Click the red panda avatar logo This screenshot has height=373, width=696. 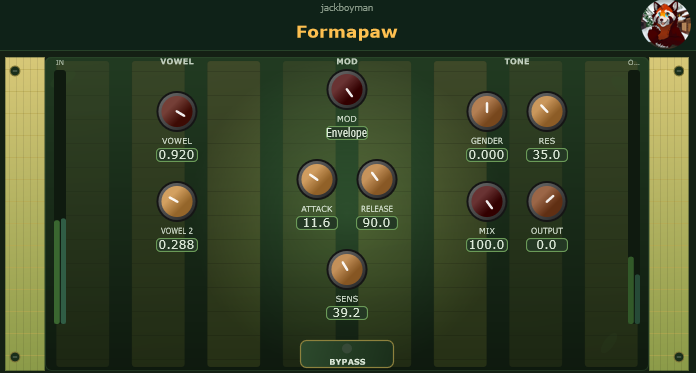tap(665, 24)
